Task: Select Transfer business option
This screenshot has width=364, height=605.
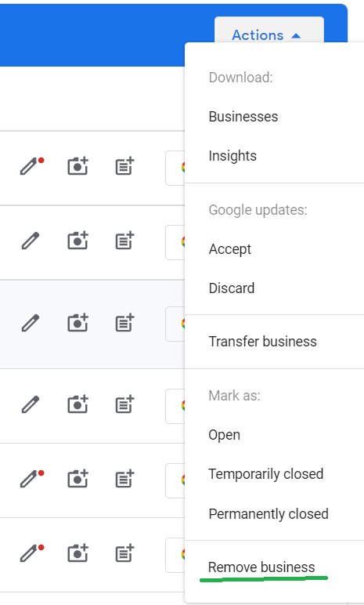Action: pos(262,342)
